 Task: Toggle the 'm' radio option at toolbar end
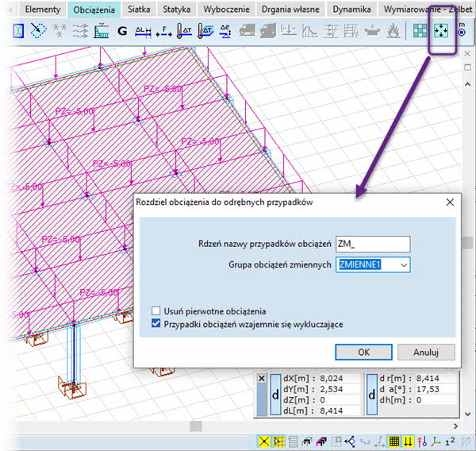pyautogui.click(x=461, y=33)
